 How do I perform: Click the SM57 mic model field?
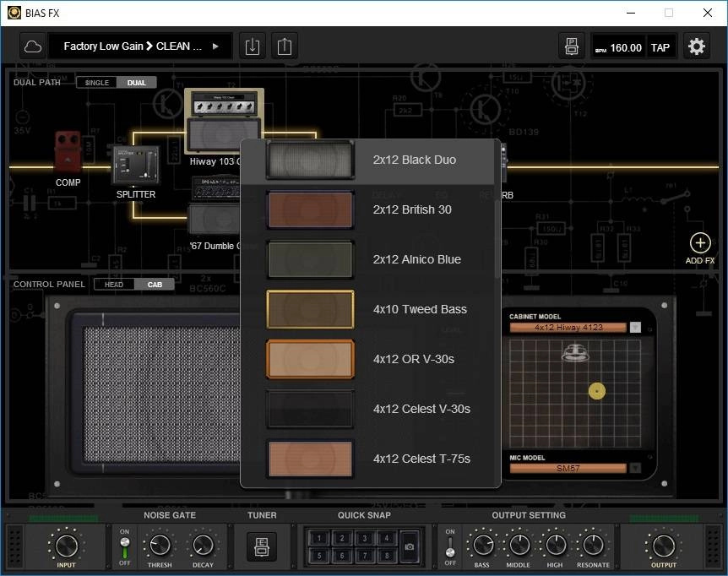click(568, 469)
